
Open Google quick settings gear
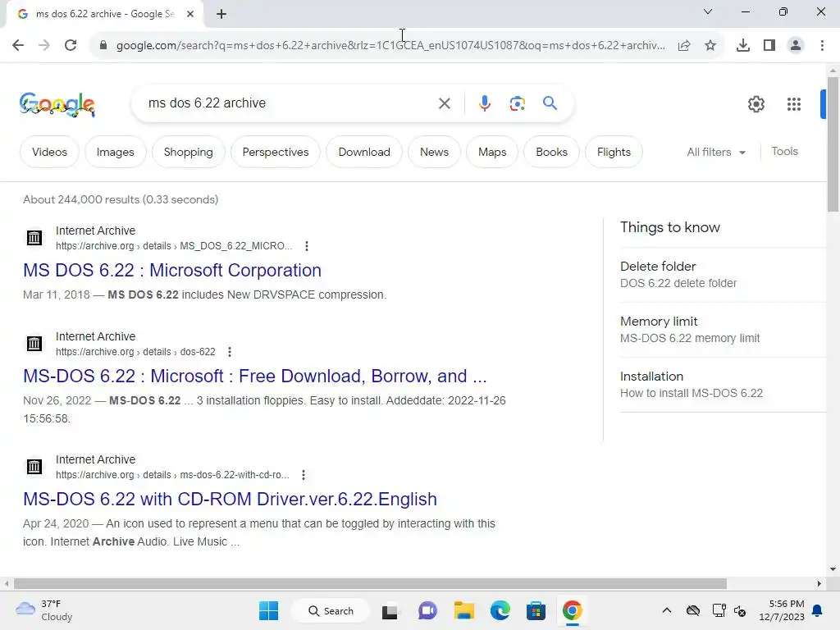click(x=756, y=104)
